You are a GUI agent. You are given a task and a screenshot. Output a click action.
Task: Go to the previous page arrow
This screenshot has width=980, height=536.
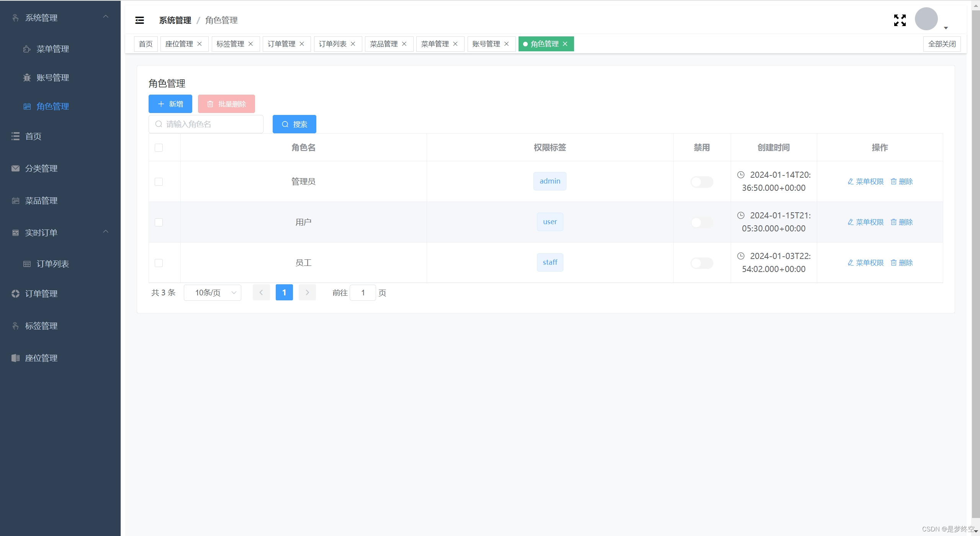pos(261,293)
